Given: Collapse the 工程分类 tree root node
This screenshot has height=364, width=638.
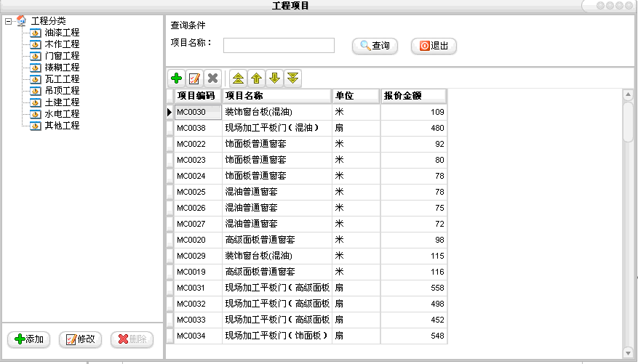Looking at the screenshot, I should (8, 20).
